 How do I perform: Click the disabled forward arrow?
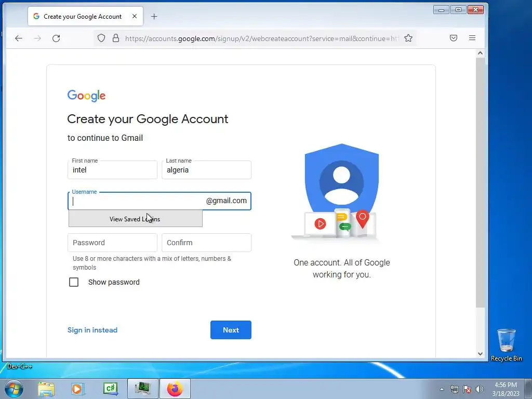37,38
